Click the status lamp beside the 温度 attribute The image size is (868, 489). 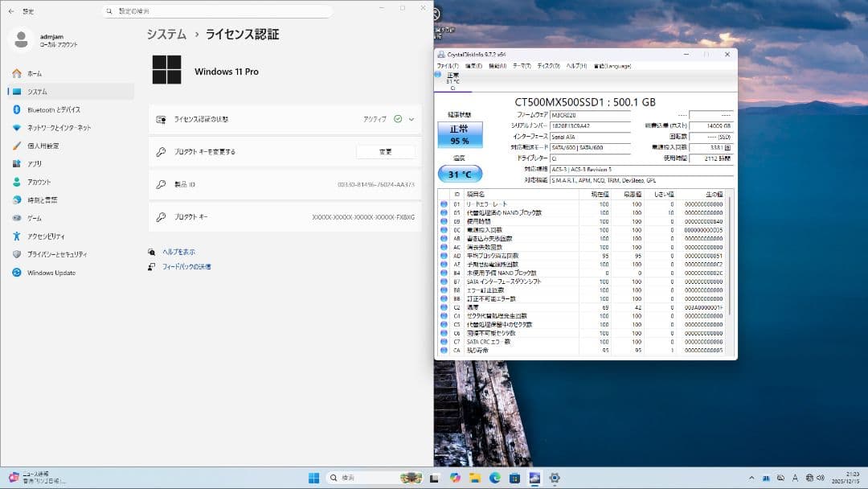pyautogui.click(x=444, y=306)
